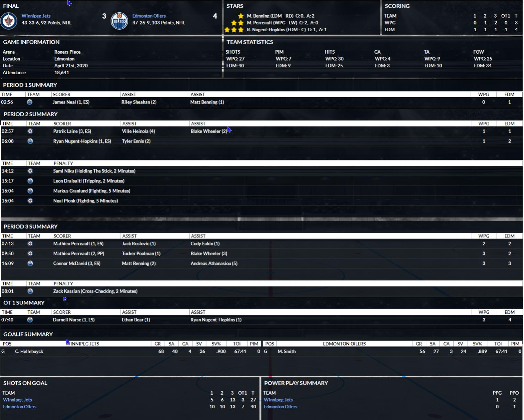Viewport: 524px width, 420px height.
Task: Click WINNIPEG JETS goalie table header
Action: (82, 344)
